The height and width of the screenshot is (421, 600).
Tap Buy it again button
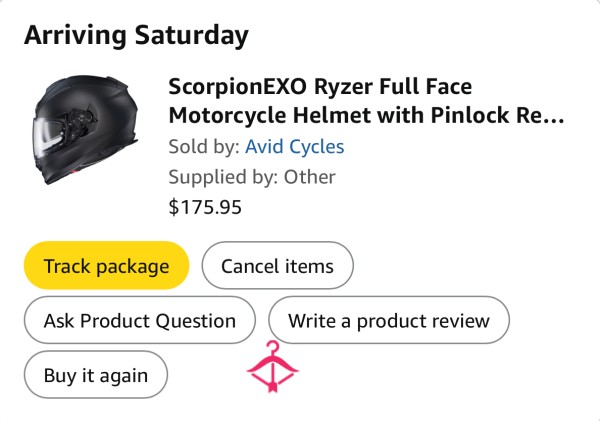pos(96,375)
